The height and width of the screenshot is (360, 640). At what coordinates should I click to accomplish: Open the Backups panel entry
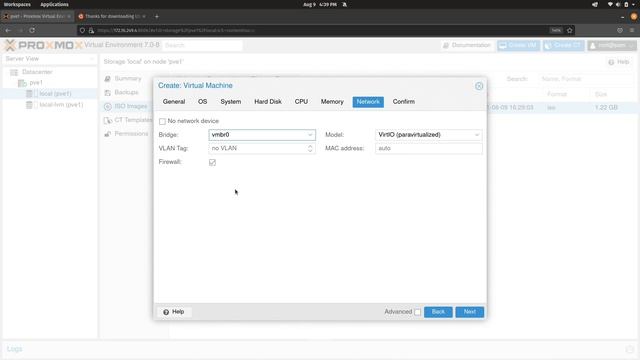(x=126, y=92)
